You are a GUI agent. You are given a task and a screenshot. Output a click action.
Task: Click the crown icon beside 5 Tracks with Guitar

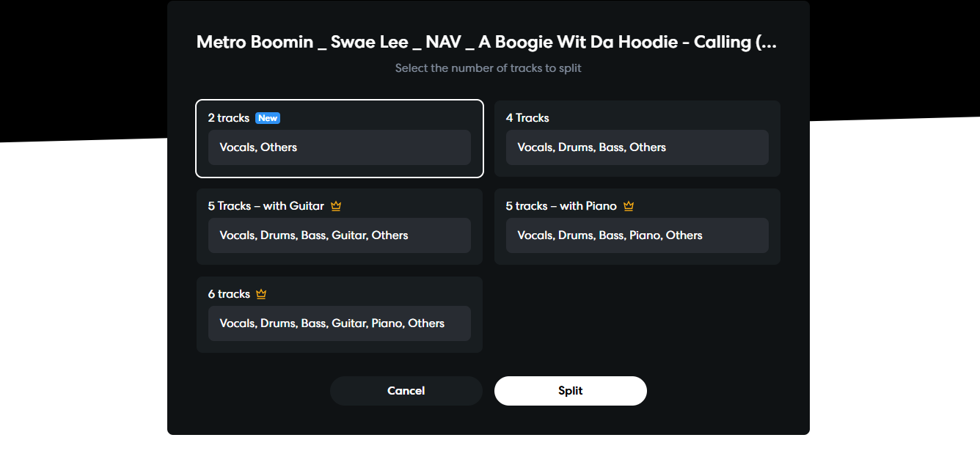336,206
